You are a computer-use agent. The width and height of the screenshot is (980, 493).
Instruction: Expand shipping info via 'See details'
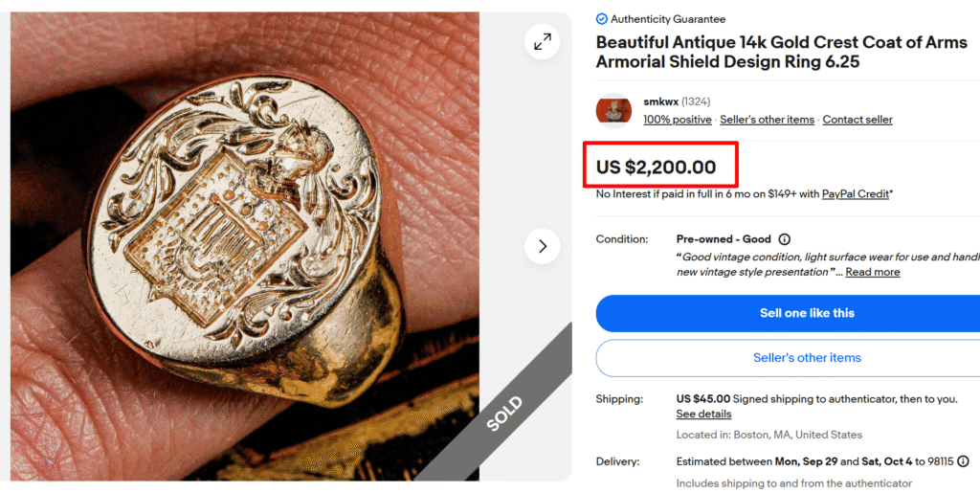click(703, 415)
